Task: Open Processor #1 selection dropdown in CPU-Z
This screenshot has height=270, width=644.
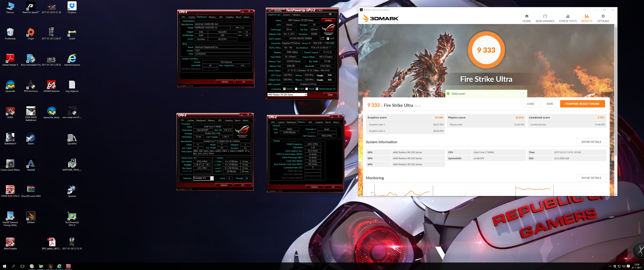Action: coord(203,178)
